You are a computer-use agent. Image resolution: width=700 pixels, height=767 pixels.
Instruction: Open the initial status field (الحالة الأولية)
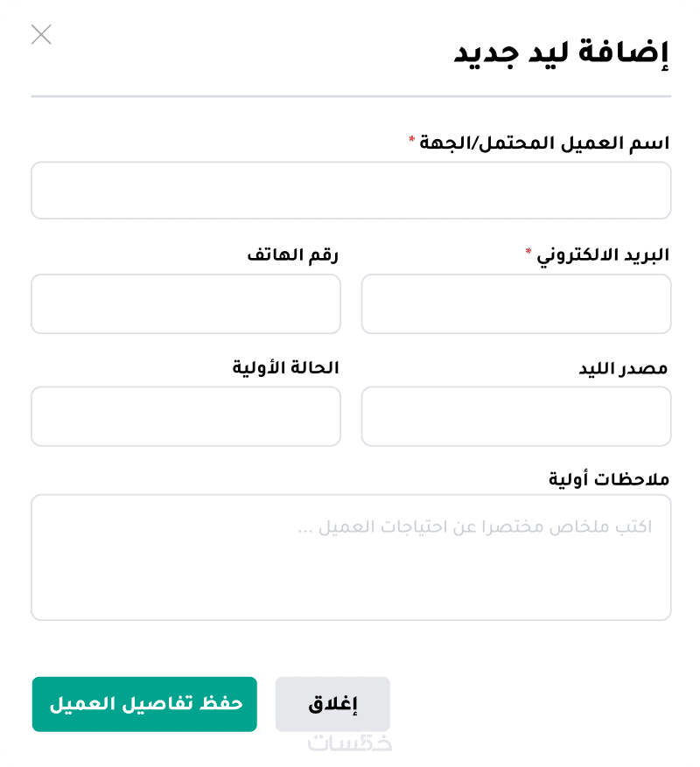tap(185, 416)
